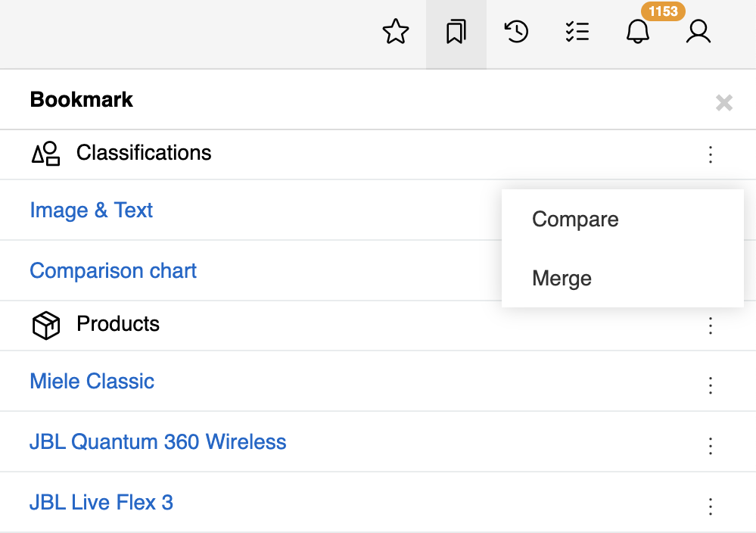Open the task checklist icon
Screen dimensions: 756x533
pos(577,33)
